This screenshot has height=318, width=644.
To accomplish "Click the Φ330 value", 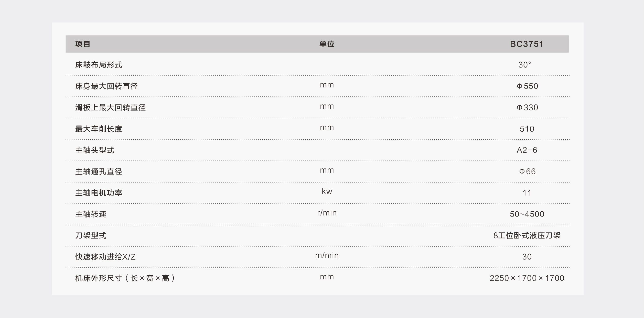I will coord(527,108).
